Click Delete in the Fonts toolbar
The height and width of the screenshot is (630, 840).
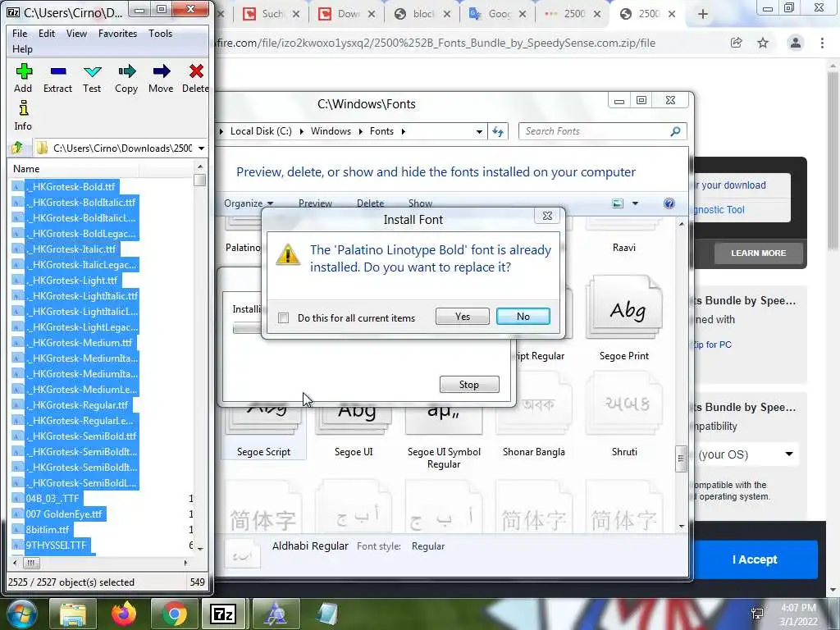click(371, 203)
